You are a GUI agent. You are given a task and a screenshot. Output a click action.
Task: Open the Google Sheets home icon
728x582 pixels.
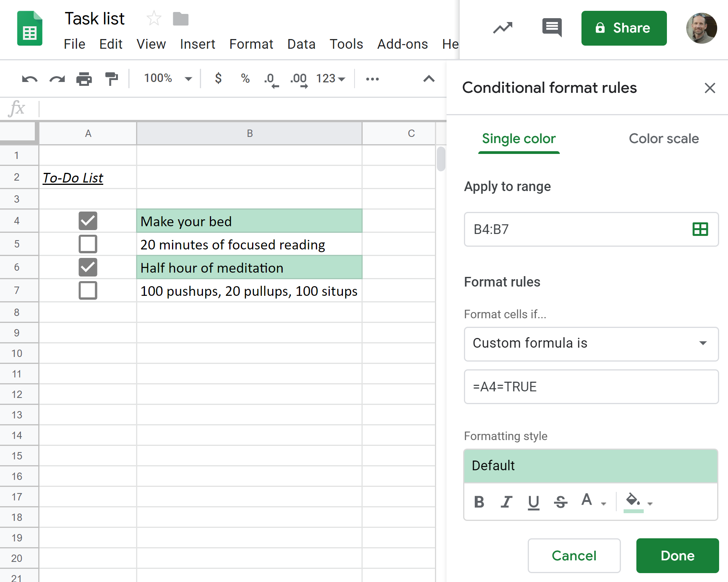[x=30, y=28]
